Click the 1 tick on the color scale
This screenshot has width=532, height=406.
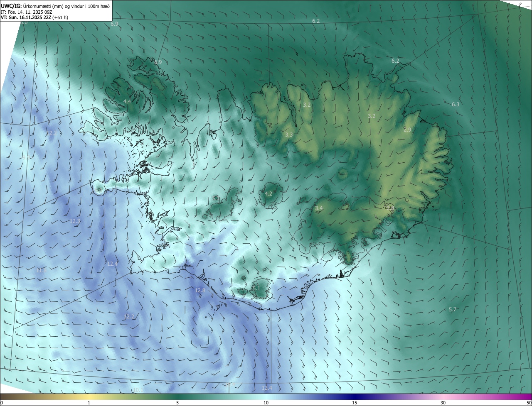click(89, 403)
